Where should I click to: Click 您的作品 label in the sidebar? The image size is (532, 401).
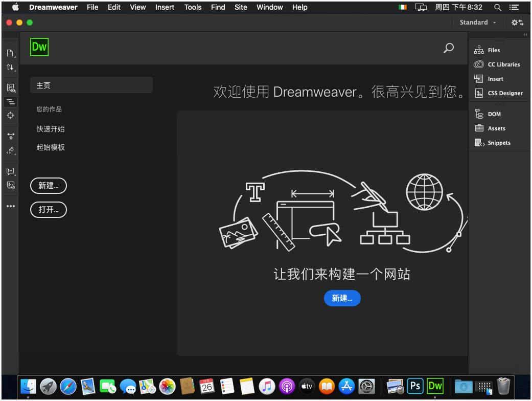tap(49, 109)
